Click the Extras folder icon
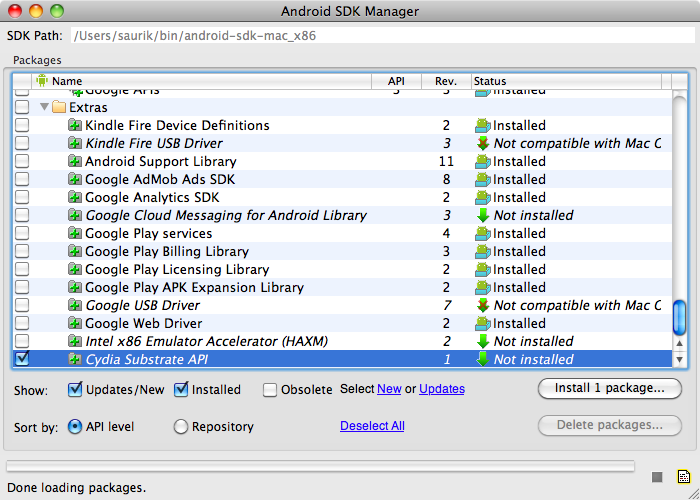700x500 pixels. click(59, 108)
